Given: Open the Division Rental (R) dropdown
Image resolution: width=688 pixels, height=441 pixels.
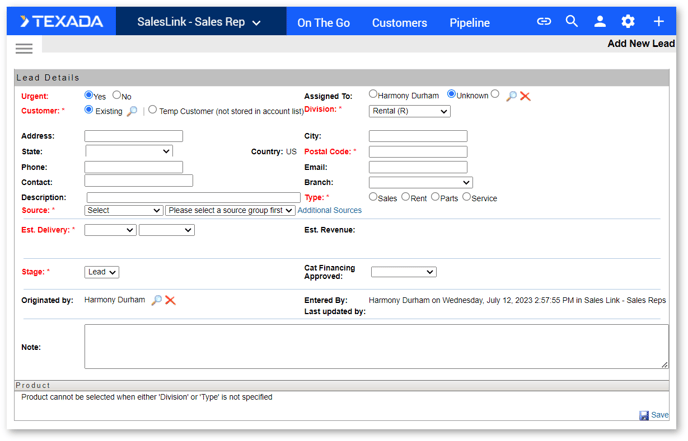Looking at the screenshot, I should tap(409, 111).
